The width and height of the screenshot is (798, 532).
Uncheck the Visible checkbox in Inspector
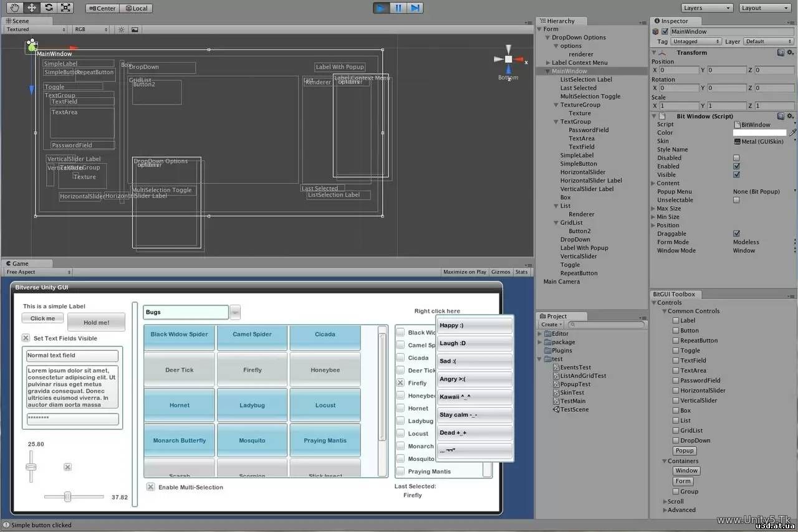pyautogui.click(x=736, y=175)
